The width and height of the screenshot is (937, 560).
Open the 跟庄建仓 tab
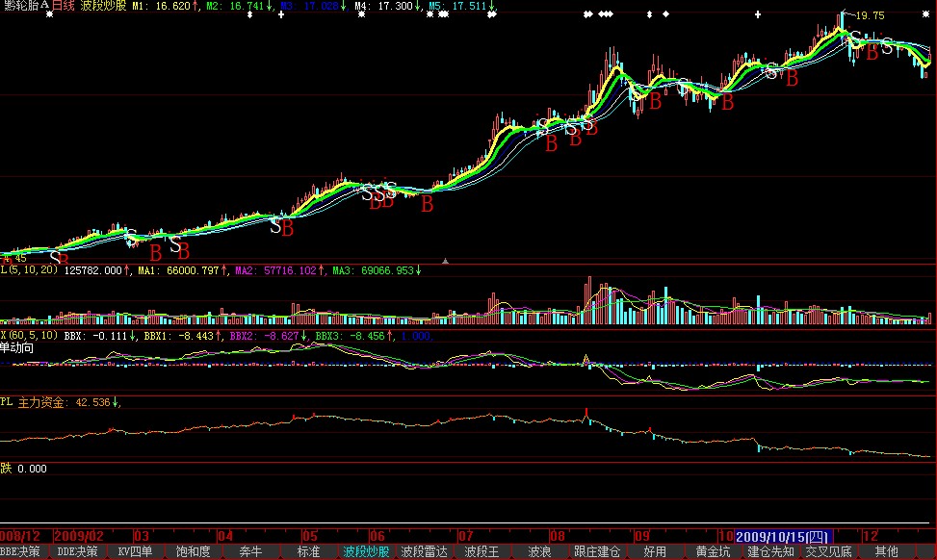[597, 552]
